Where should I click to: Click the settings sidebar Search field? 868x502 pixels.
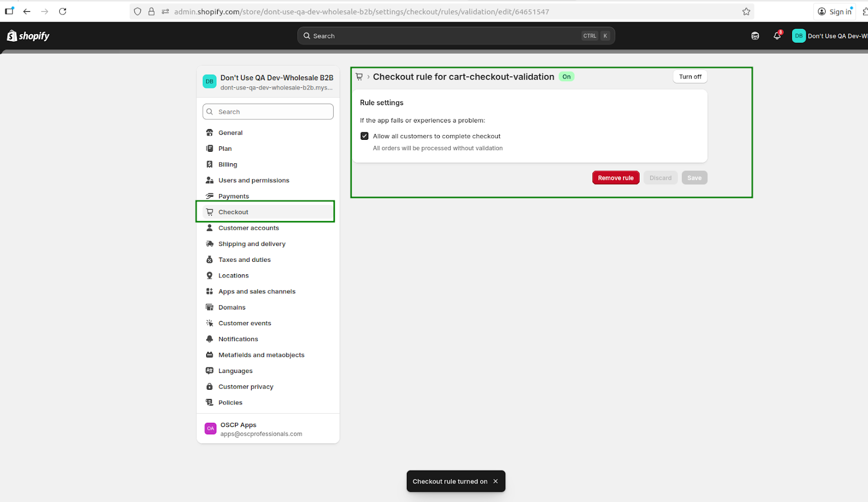[x=268, y=112]
